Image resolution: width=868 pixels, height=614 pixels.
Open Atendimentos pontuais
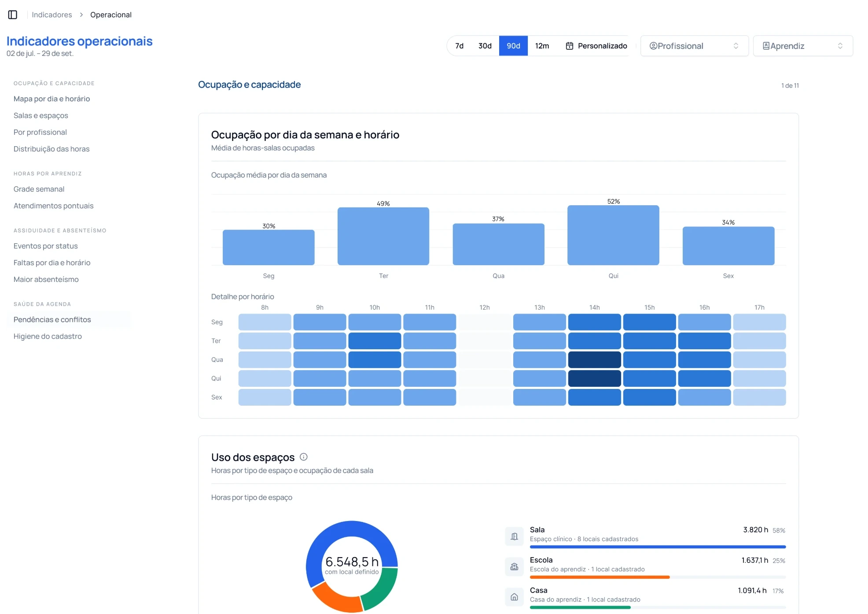(x=53, y=206)
